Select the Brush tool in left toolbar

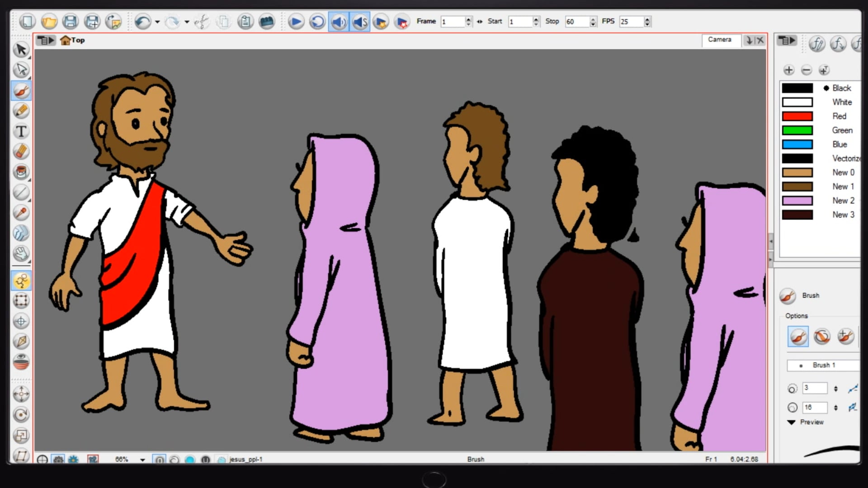[21, 91]
